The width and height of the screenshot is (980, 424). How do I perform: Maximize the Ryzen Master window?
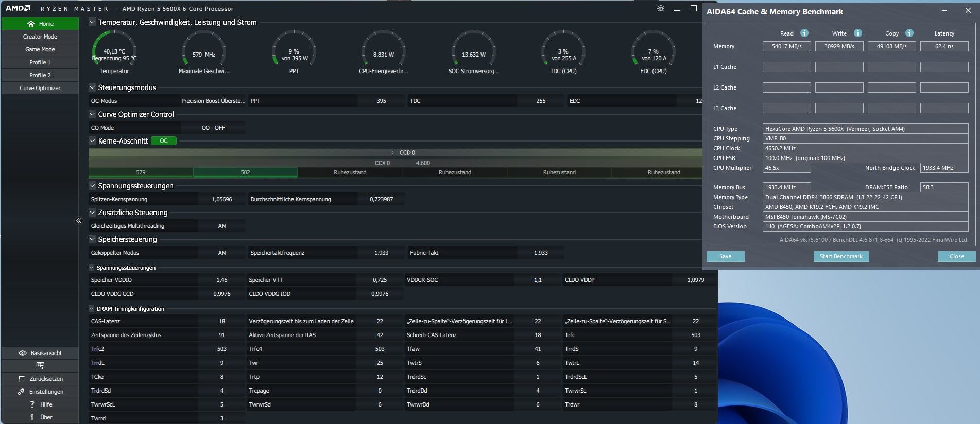point(694,8)
